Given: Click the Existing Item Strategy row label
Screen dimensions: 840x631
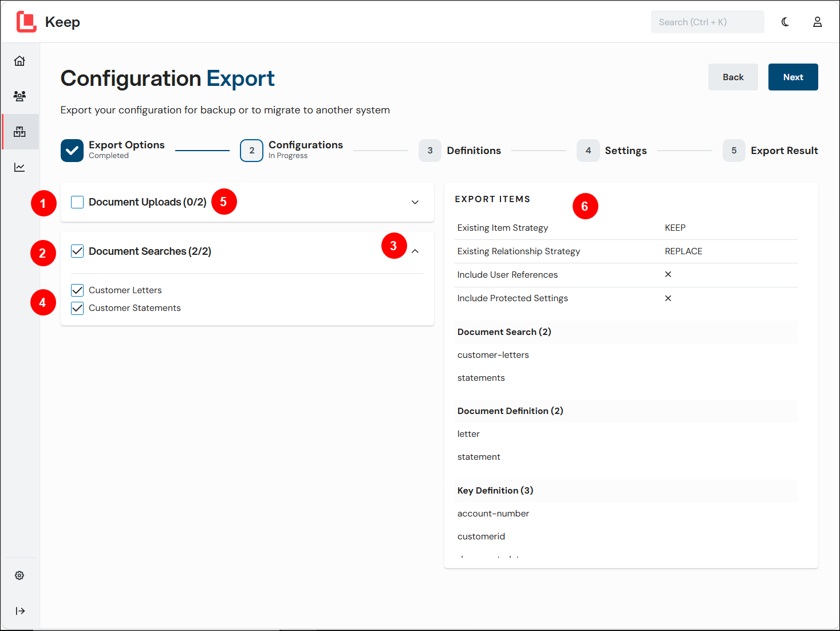Looking at the screenshot, I should point(503,228).
